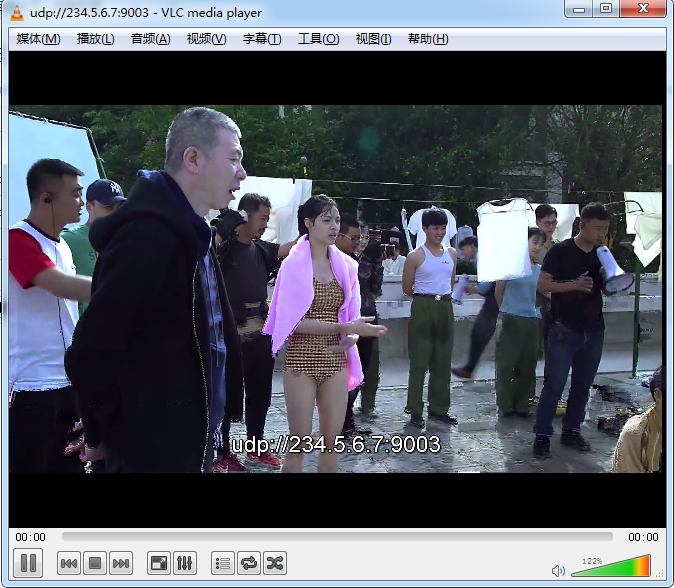Open the 视频(V) menu

(206, 39)
